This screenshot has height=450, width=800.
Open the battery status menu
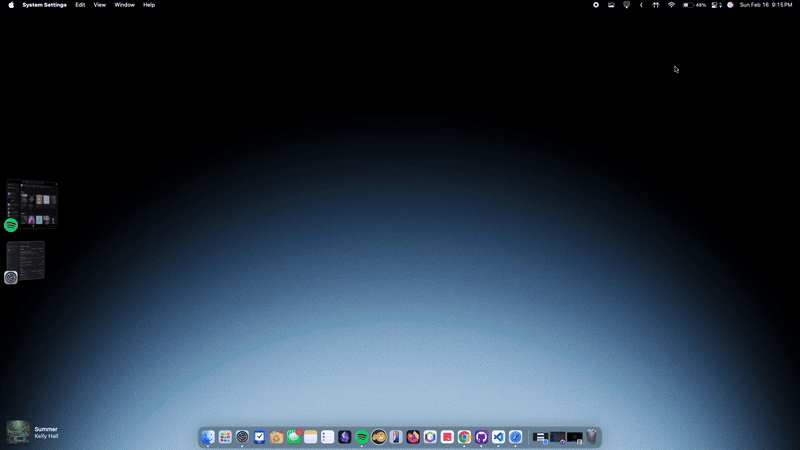click(689, 5)
